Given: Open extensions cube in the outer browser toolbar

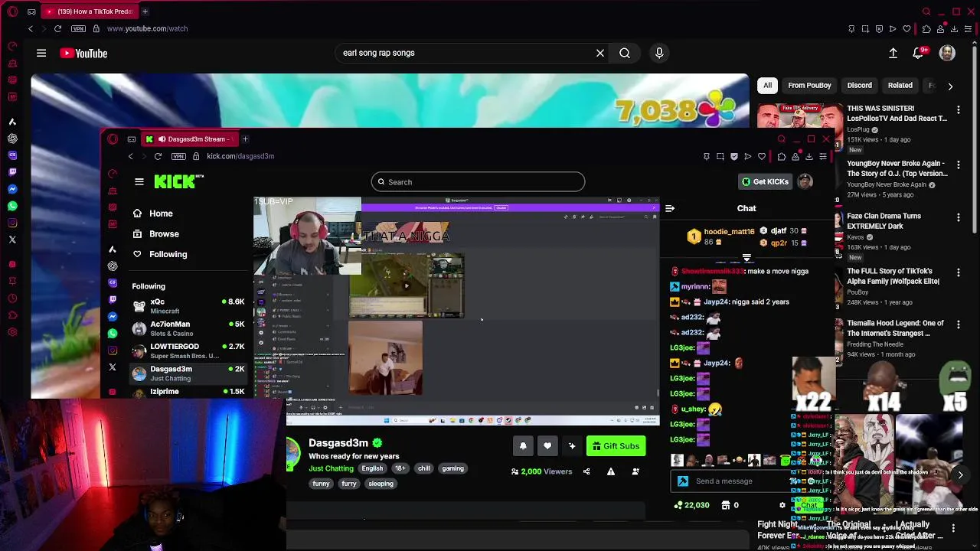Looking at the screenshot, I should [926, 29].
